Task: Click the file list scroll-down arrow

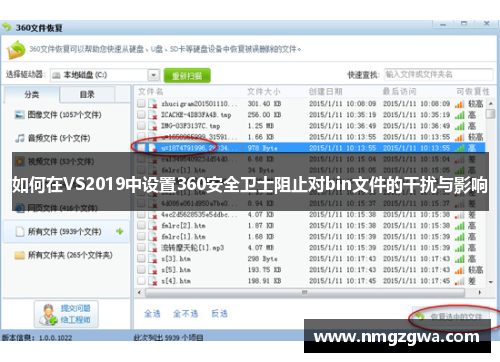Action: 490,282
